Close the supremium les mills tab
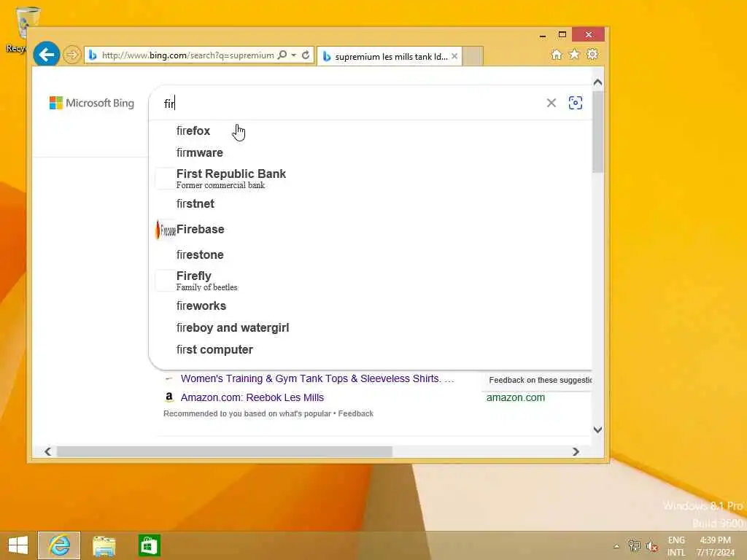747x560 pixels. click(454, 56)
